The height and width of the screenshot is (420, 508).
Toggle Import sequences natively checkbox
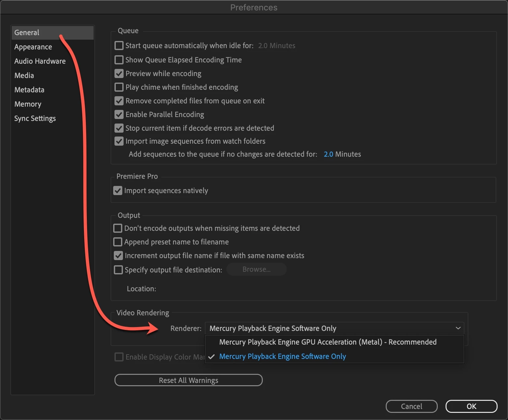[118, 190]
